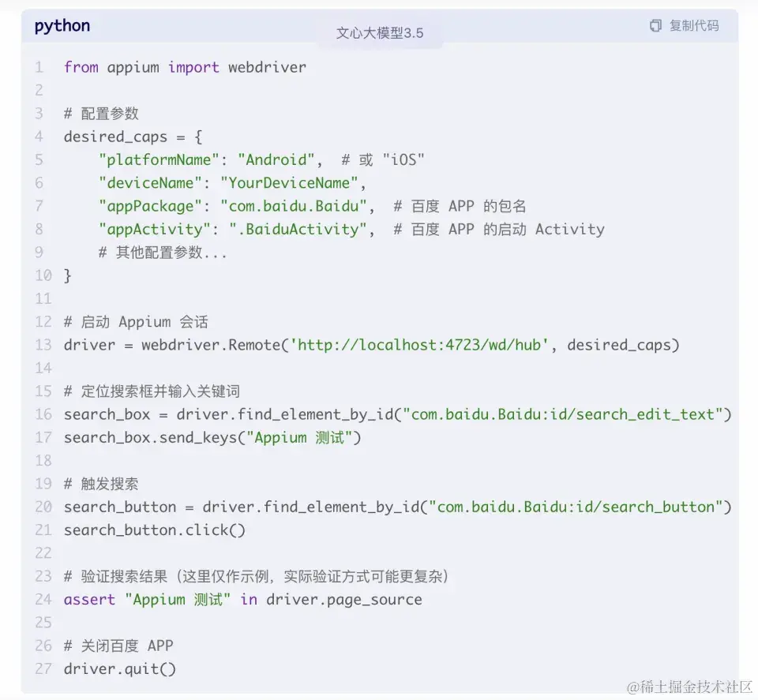Click 'driver.quit()' on line 27
The width and height of the screenshot is (758, 700).
[120, 669]
